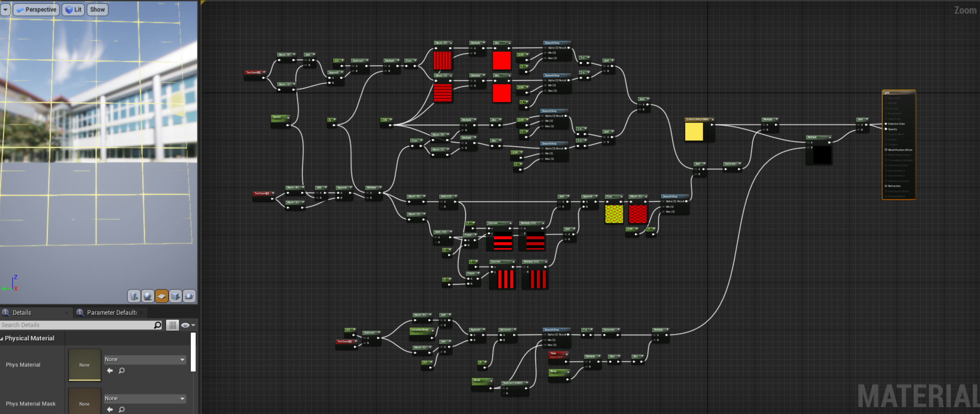
Task: Open the Phys Material None dropdown
Action: click(145, 359)
